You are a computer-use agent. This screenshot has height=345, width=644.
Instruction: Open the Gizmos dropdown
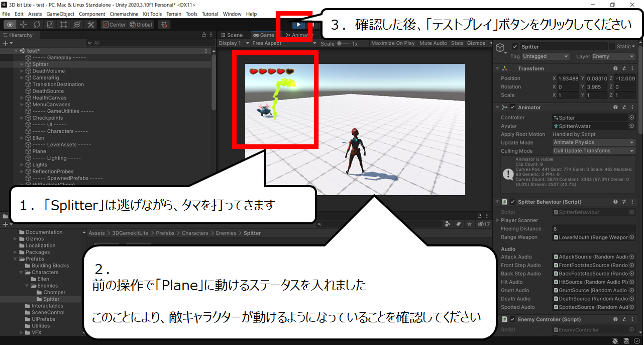coord(478,43)
